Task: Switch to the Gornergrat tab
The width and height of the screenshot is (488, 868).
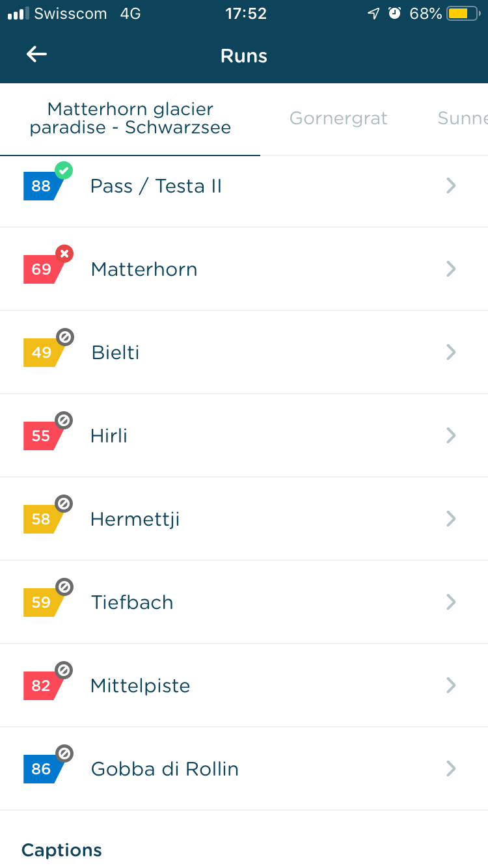Action: pyautogui.click(x=338, y=118)
